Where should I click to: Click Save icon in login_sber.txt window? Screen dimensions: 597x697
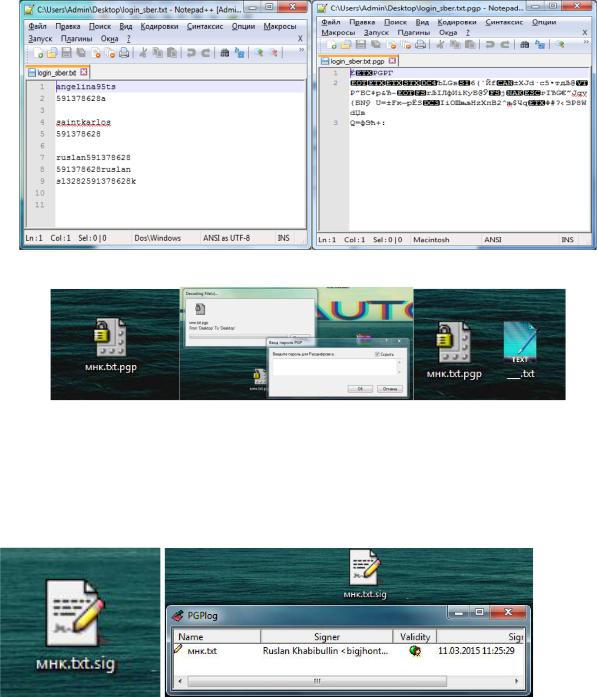pyautogui.click(x=66, y=53)
